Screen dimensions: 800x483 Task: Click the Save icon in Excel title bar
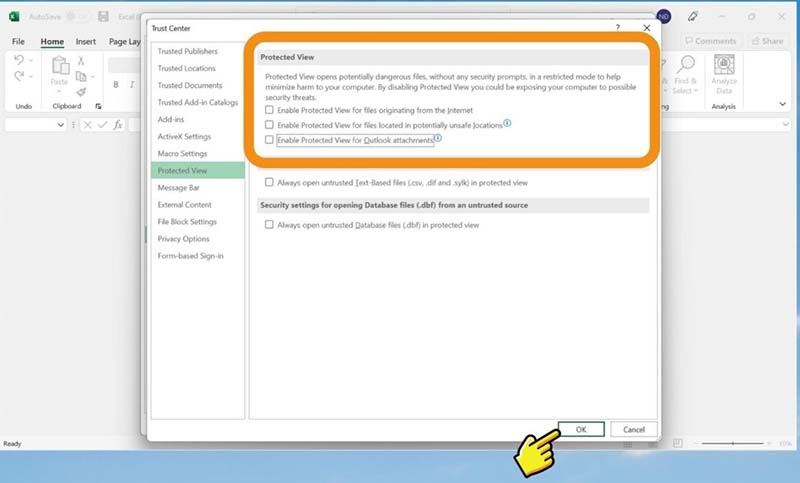point(104,16)
